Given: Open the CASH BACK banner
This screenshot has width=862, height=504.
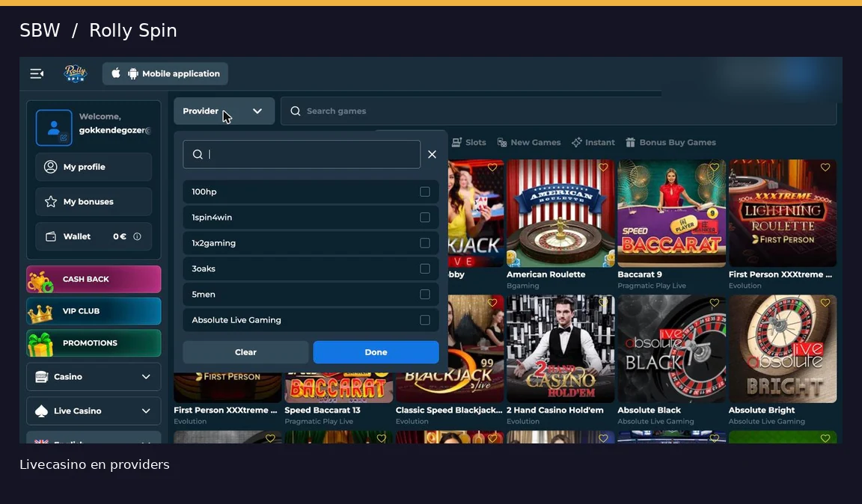Looking at the screenshot, I should [94, 279].
